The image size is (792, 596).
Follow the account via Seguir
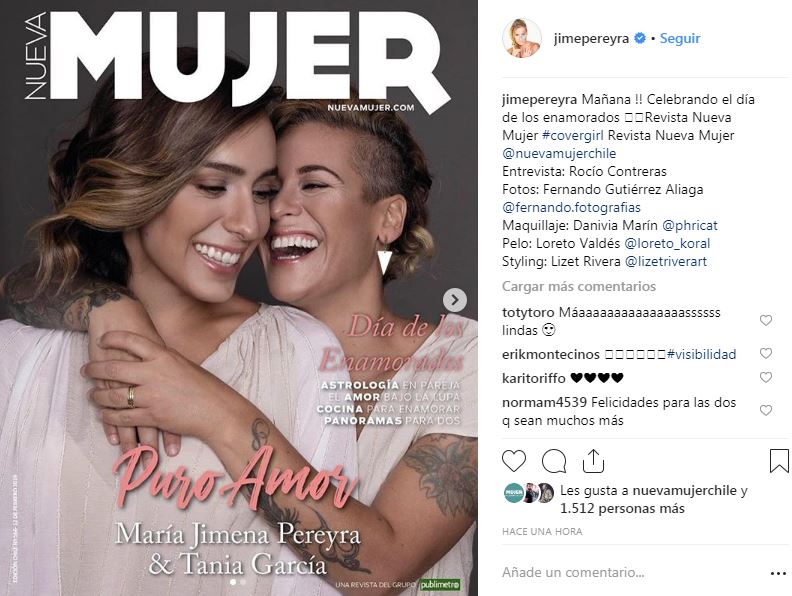tap(680, 38)
